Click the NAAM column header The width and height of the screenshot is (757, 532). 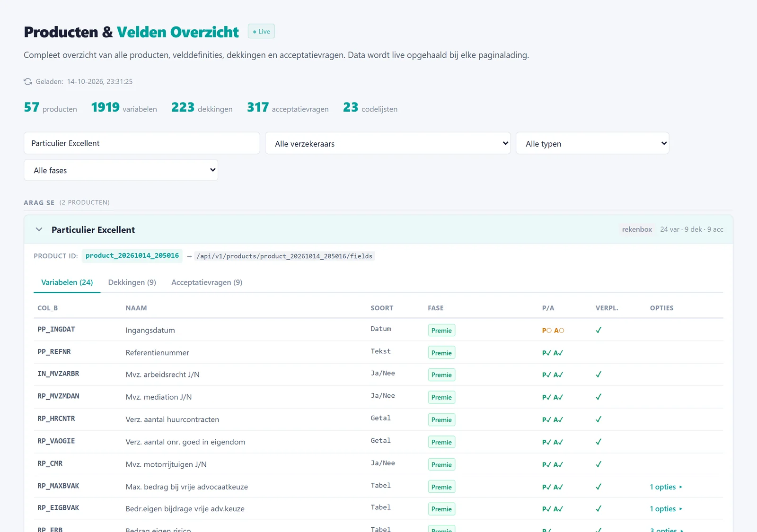136,308
